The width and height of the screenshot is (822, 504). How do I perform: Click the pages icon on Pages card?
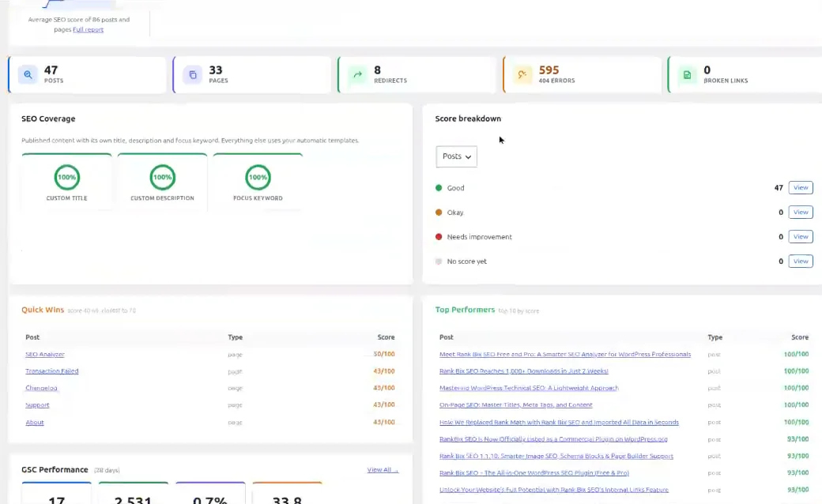pos(192,75)
